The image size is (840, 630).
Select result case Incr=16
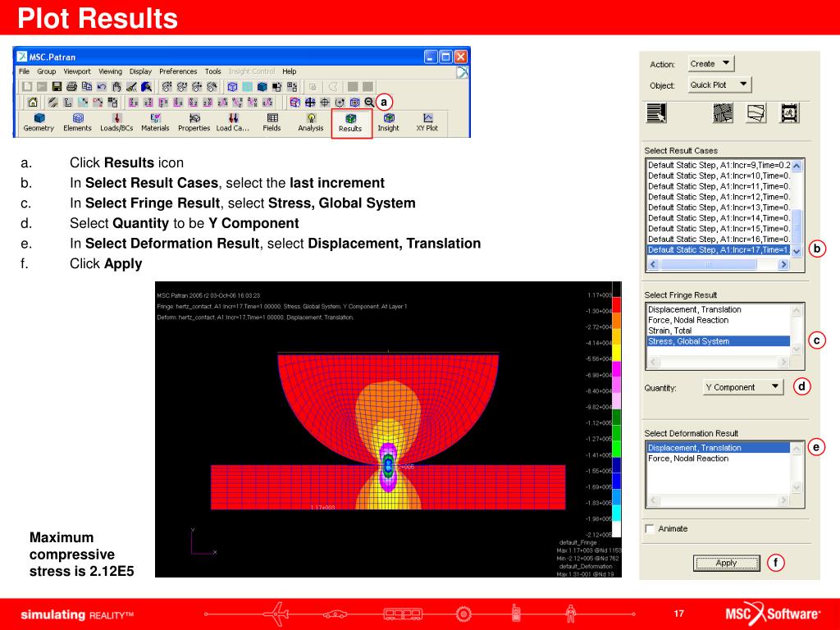coord(719,239)
